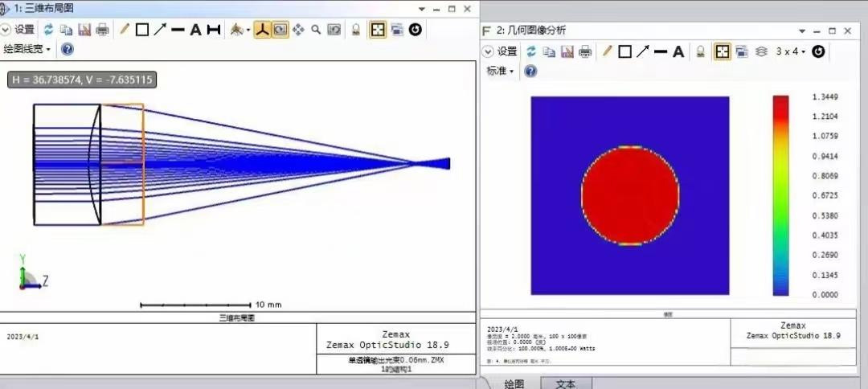868x389 pixels.
Task: Open the 3D layout window options arrow
Action: [422, 10]
